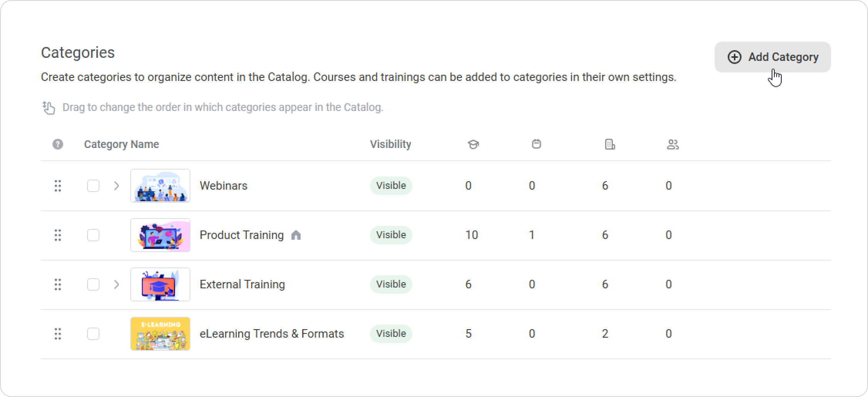The image size is (868, 397).
Task: Open the External Training category name
Action: (x=242, y=284)
